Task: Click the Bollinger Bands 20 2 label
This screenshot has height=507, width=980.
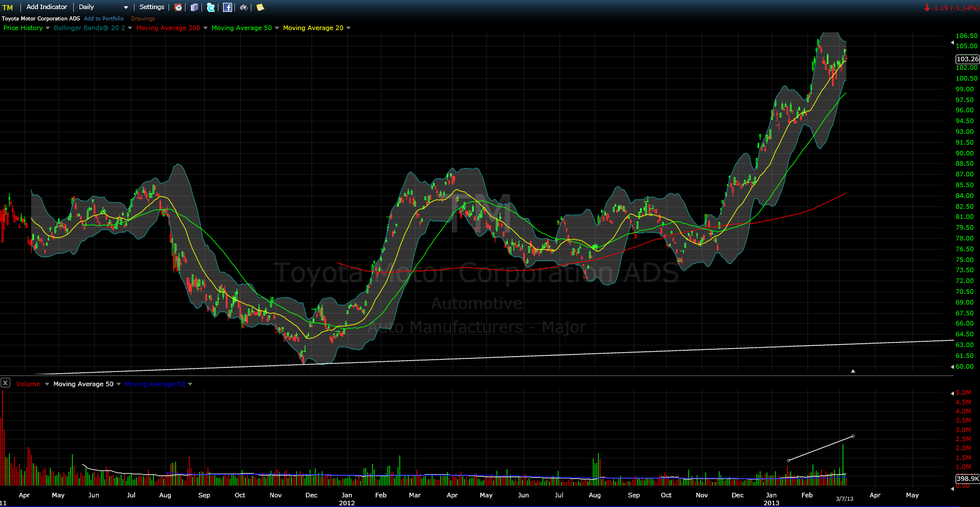Action: coord(90,28)
